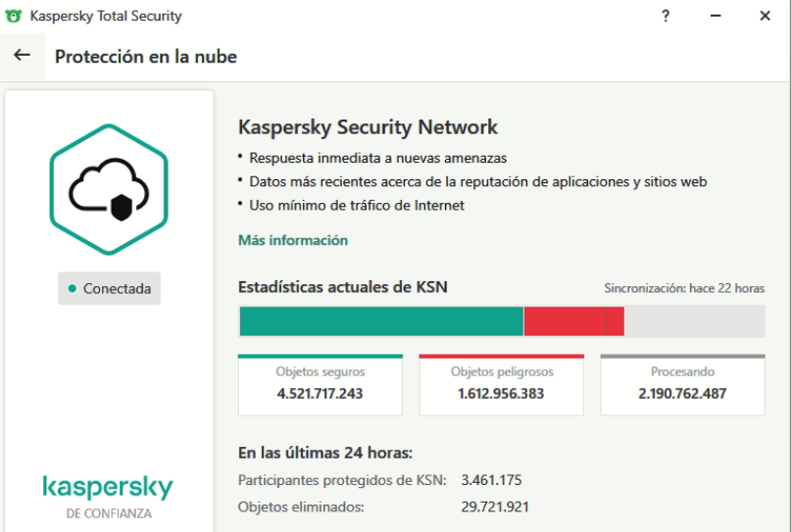Minimize the Kaspersky window
The height and width of the screenshot is (532, 791).
[x=716, y=16]
